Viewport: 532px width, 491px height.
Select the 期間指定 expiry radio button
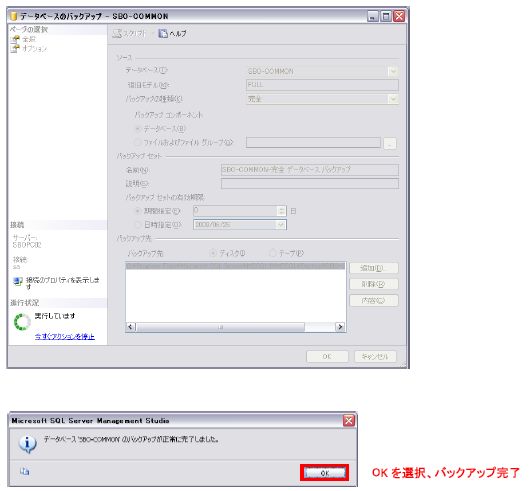(138, 211)
